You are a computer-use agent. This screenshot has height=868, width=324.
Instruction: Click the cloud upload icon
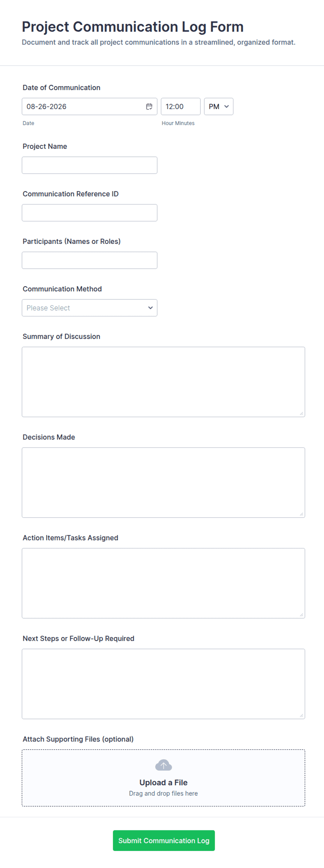coord(163,765)
